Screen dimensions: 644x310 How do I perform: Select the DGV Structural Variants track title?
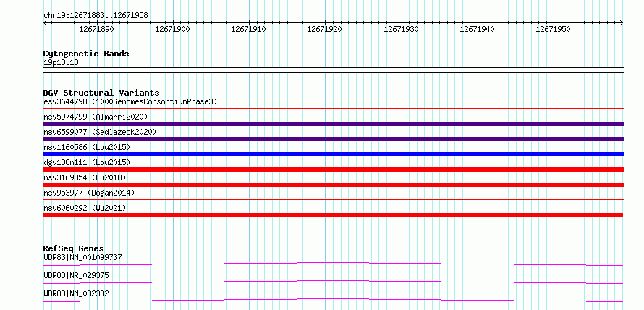(101, 93)
